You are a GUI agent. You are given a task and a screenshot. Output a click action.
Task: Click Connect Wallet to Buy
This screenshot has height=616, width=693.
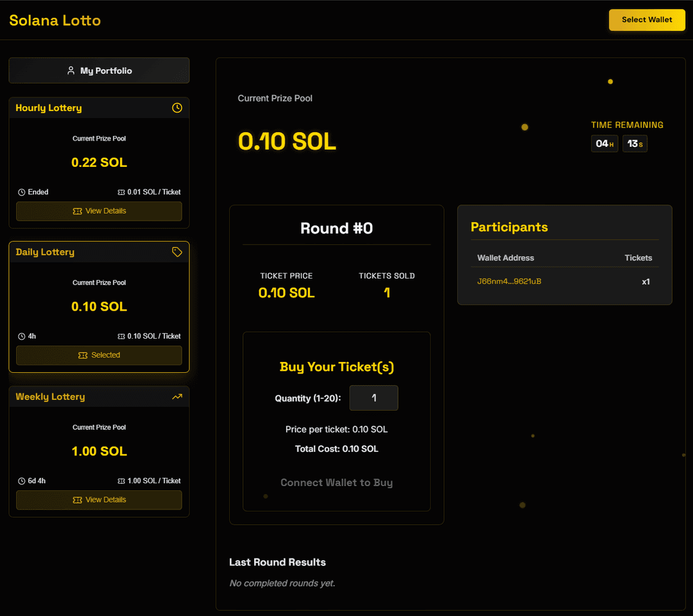336,483
